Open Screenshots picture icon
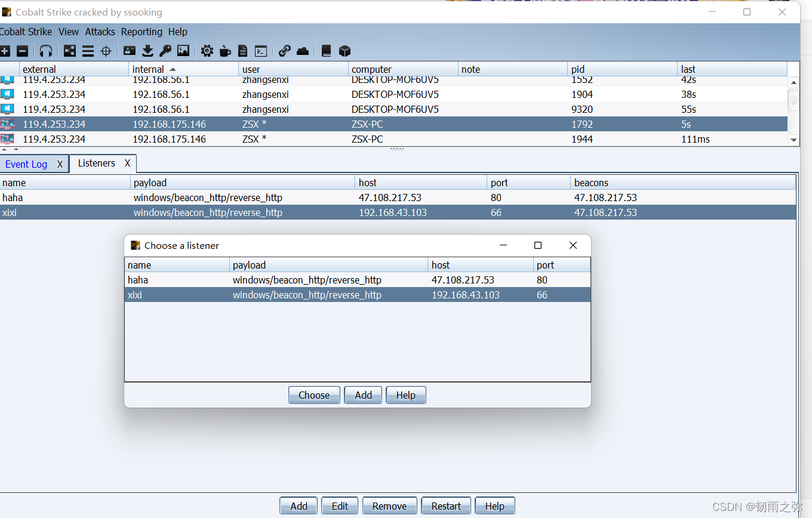The image size is (812, 518). pos(183,51)
